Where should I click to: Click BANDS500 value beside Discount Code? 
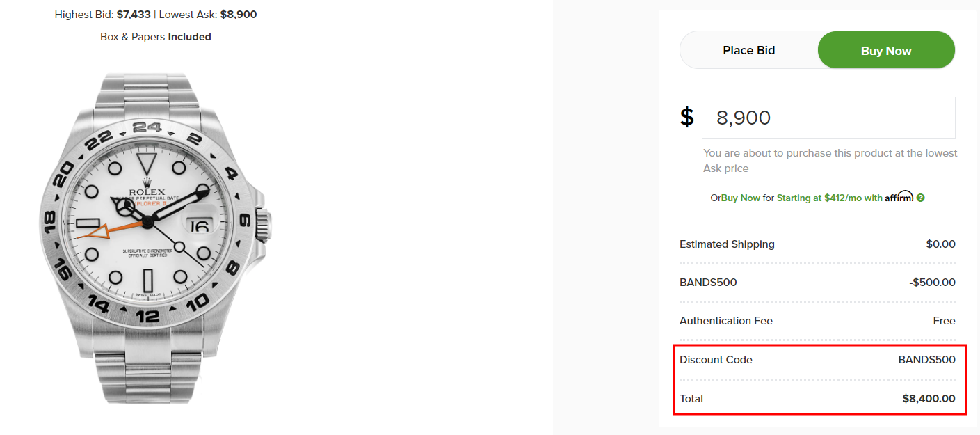tap(926, 360)
